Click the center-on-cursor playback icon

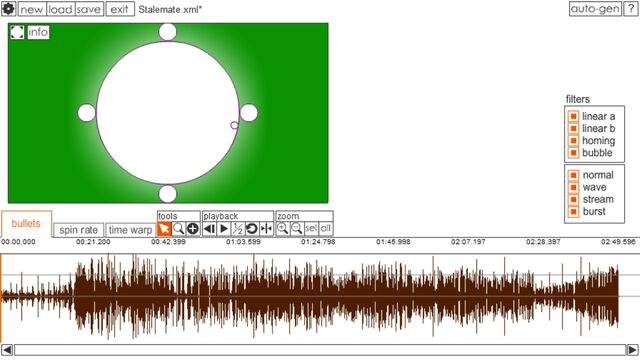[x=266, y=229]
